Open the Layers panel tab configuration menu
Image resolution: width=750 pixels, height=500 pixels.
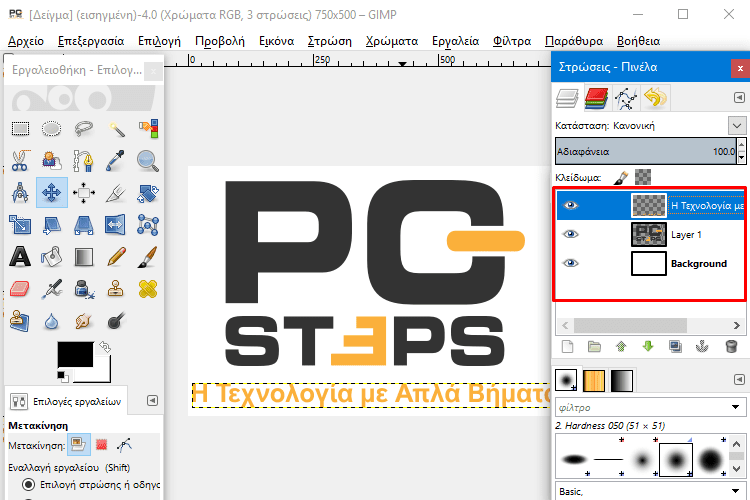[x=739, y=98]
